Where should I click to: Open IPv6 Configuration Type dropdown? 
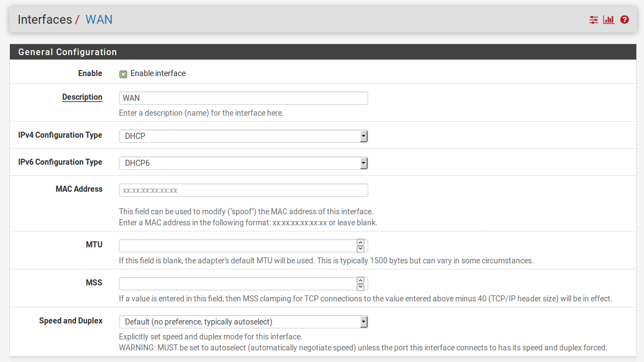(243, 163)
